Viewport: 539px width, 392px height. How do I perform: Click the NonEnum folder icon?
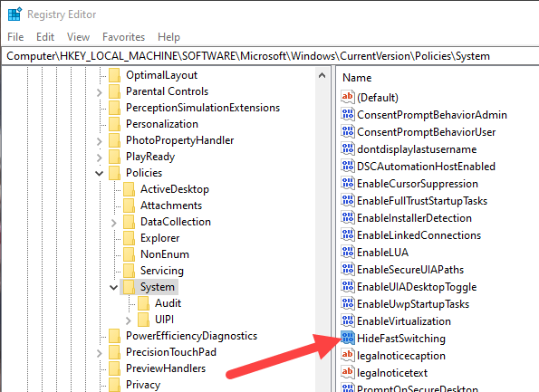pos(129,254)
